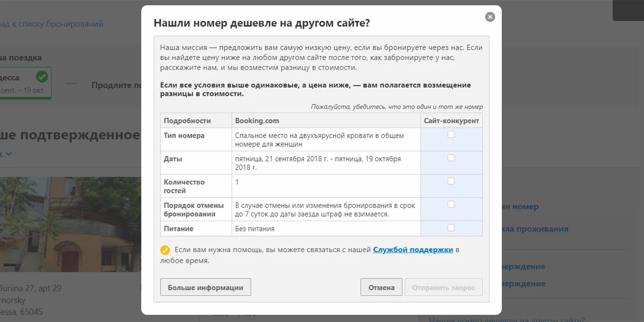
Task: Go back to booking list link
Action: click(52, 24)
